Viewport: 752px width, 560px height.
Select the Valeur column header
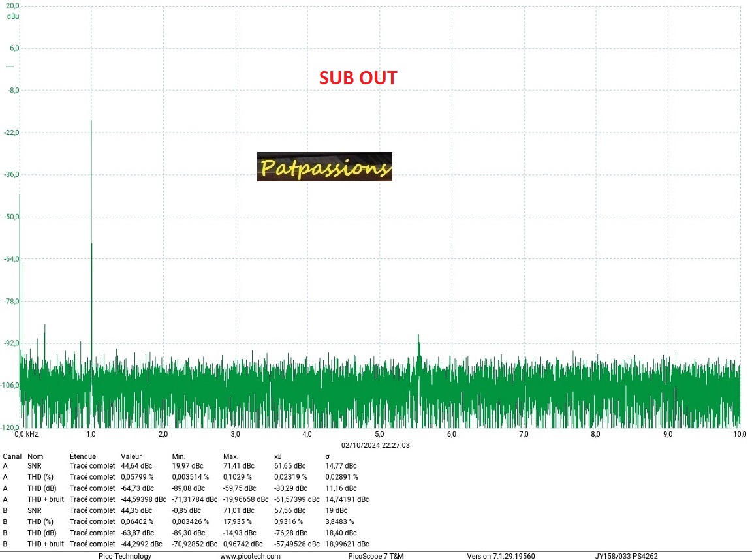click(x=131, y=456)
